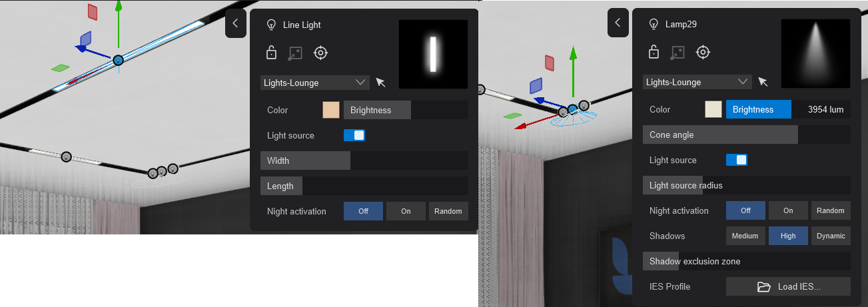
Task: Collapse the Lamp29 panel with back chevron
Action: coord(618,23)
